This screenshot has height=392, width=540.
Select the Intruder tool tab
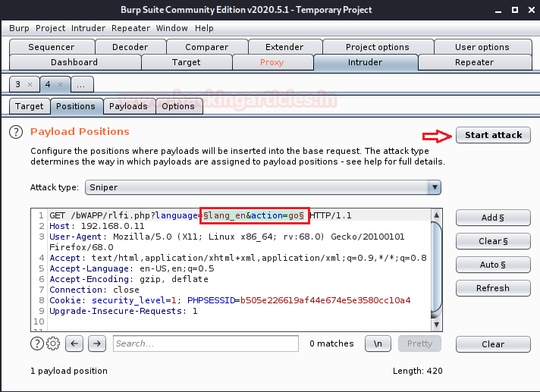(x=365, y=62)
